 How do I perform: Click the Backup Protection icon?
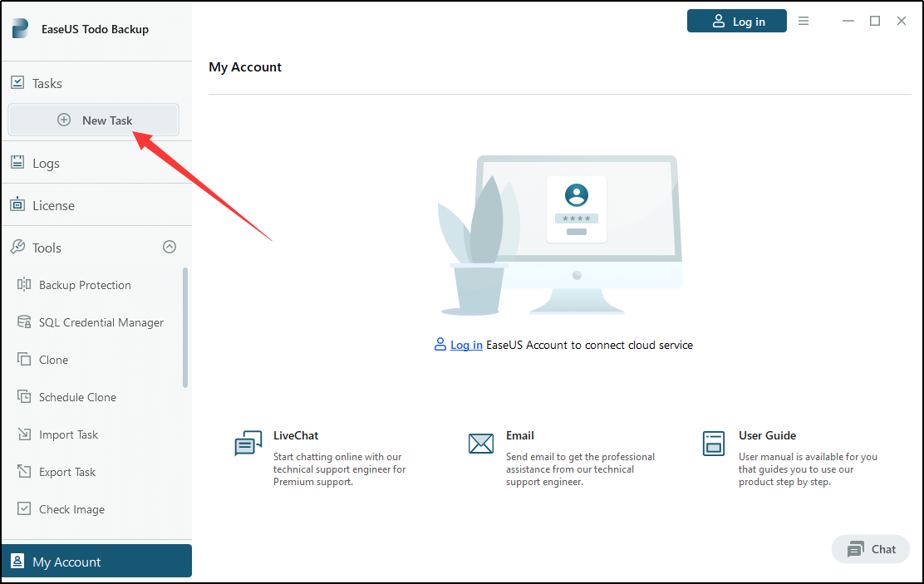click(24, 285)
